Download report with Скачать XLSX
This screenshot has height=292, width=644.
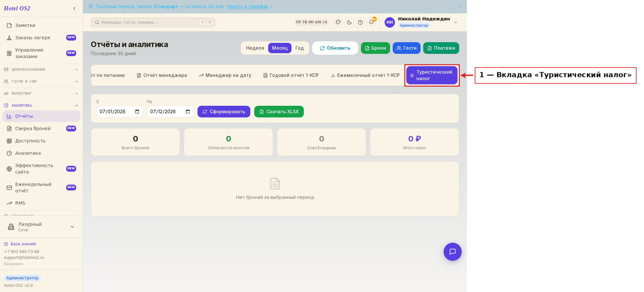tap(279, 112)
